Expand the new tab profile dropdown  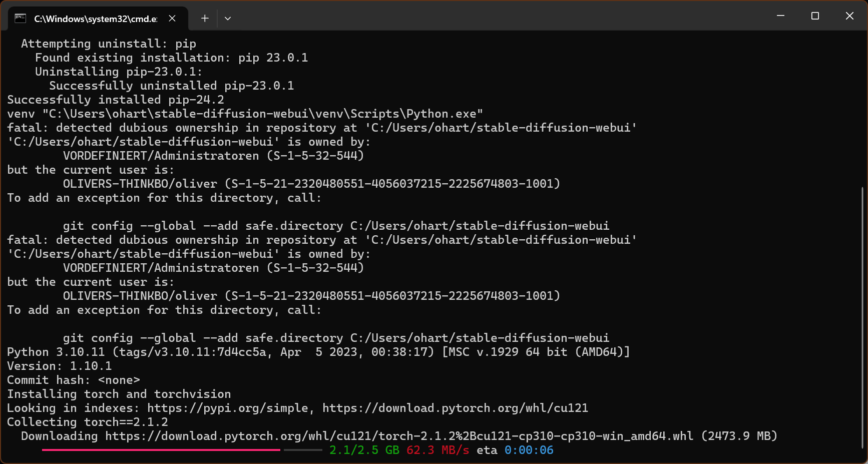(228, 19)
